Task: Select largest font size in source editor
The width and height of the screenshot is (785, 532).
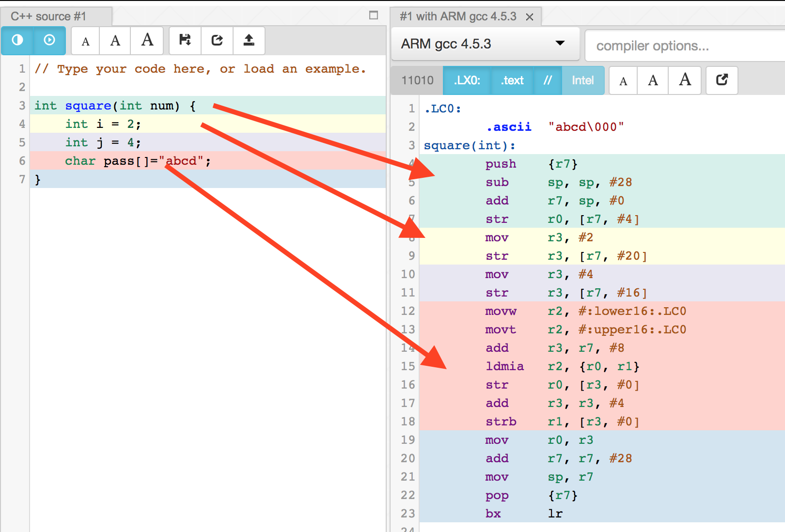Action: point(147,40)
